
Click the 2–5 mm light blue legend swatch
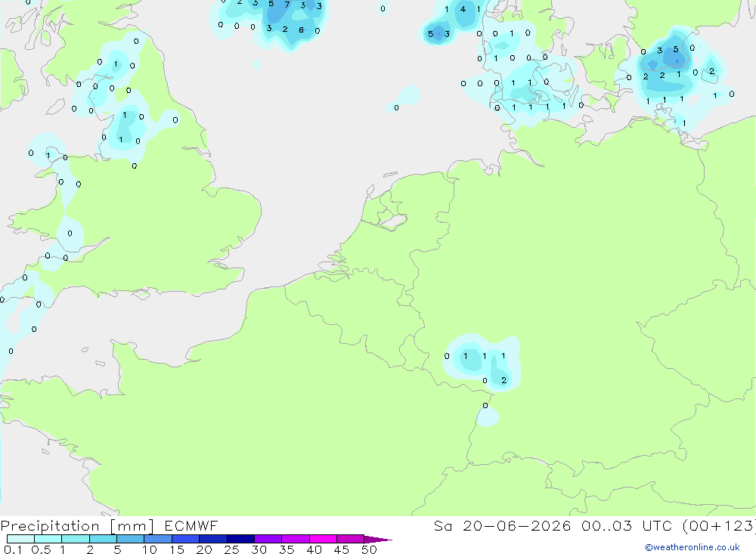pyautogui.click(x=103, y=539)
